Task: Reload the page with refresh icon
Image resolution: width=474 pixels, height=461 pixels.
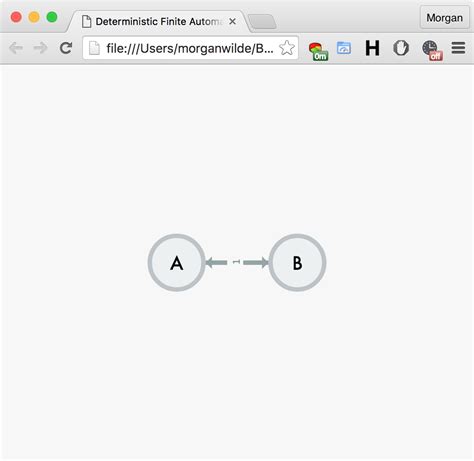Action: point(66,48)
